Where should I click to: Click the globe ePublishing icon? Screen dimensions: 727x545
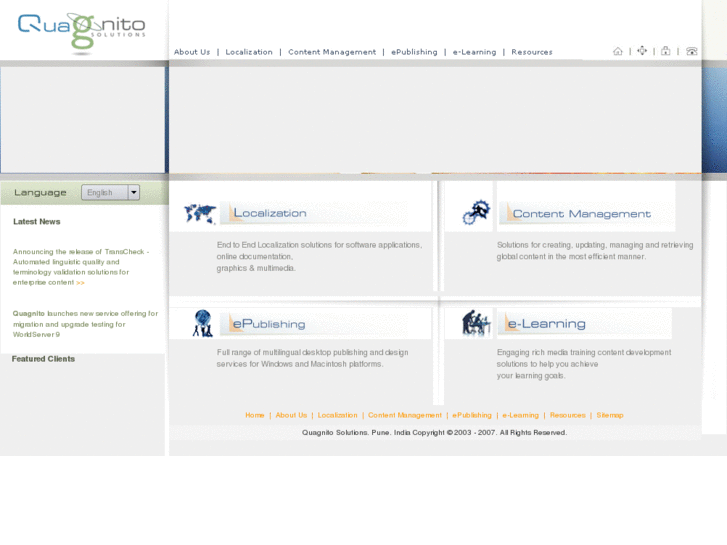[x=203, y=323]
